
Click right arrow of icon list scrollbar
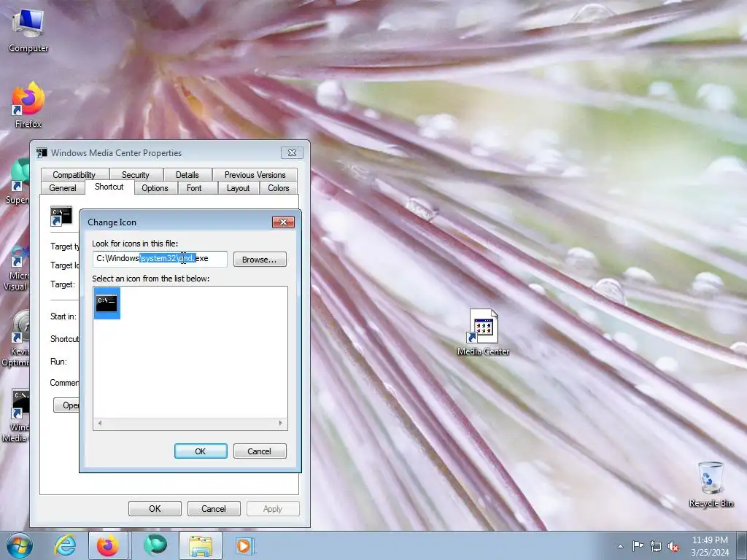point(281,423)
